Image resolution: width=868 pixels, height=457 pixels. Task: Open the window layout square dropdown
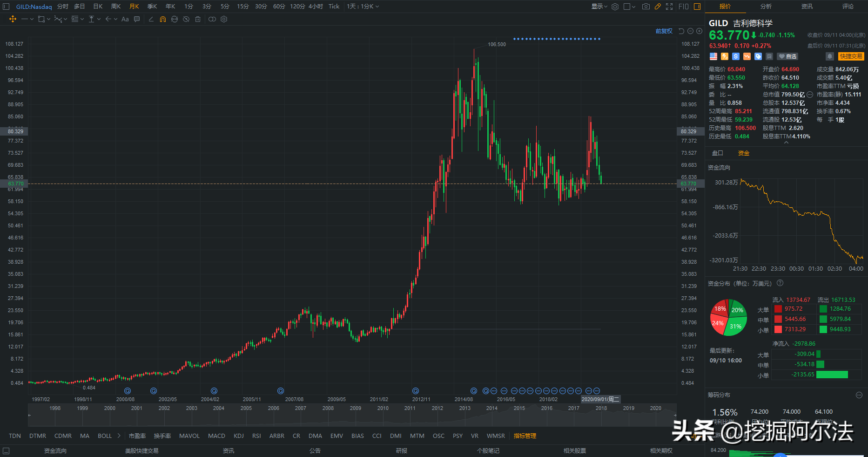[x=629, y=7]
